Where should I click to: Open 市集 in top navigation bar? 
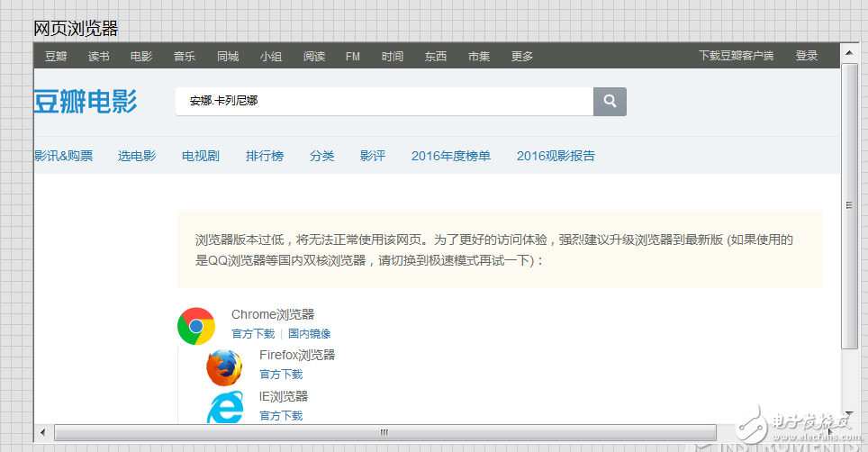[479, 56]
